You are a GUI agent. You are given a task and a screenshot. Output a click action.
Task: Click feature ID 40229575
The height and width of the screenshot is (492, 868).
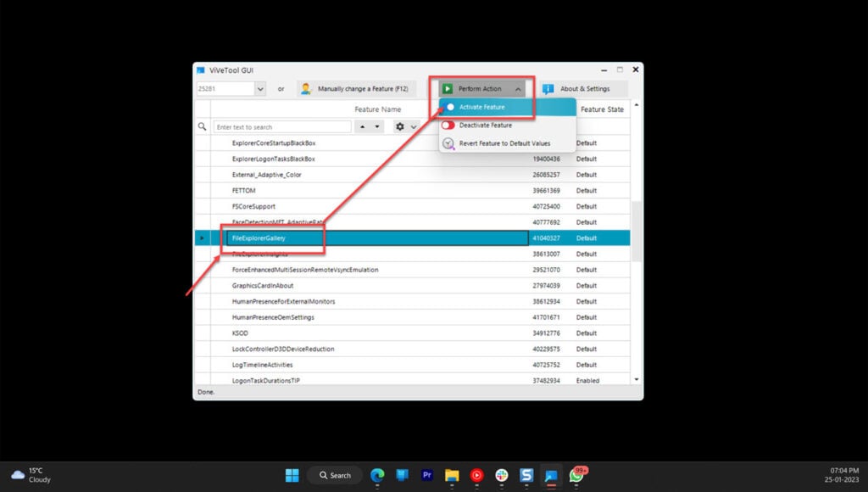coord(547,349)
